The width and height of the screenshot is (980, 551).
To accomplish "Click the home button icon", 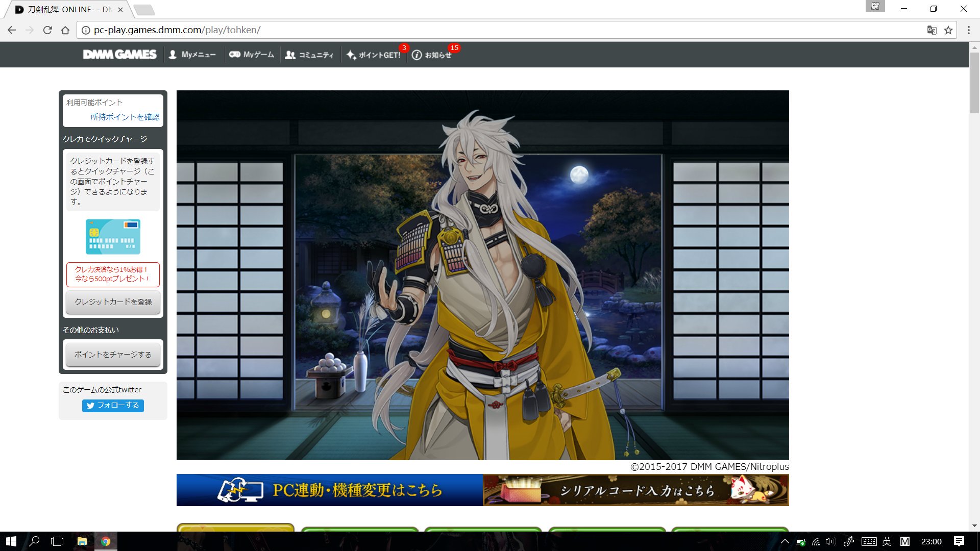I will 65,30.
